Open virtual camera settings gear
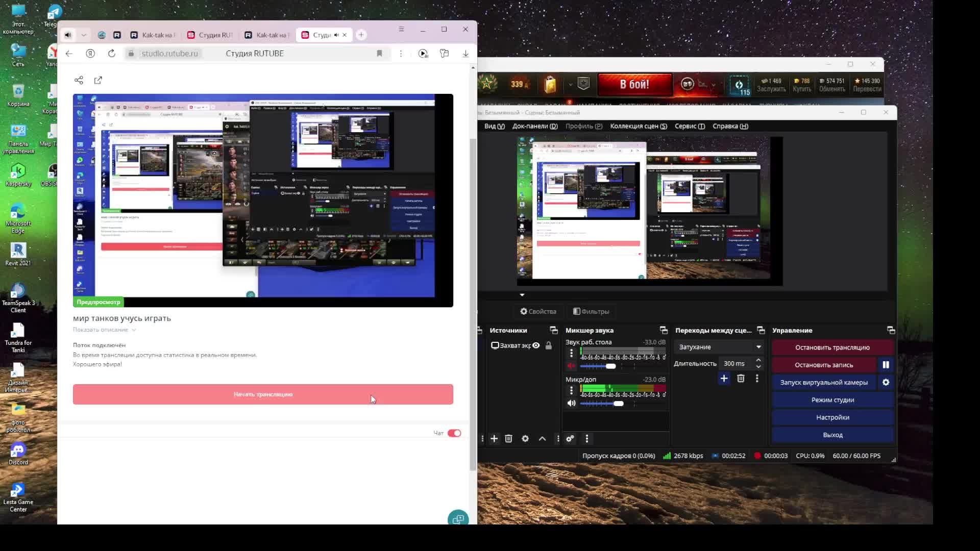Image resolution: width=980 pixels, height=551 pixels. click(x=886, y=382)
